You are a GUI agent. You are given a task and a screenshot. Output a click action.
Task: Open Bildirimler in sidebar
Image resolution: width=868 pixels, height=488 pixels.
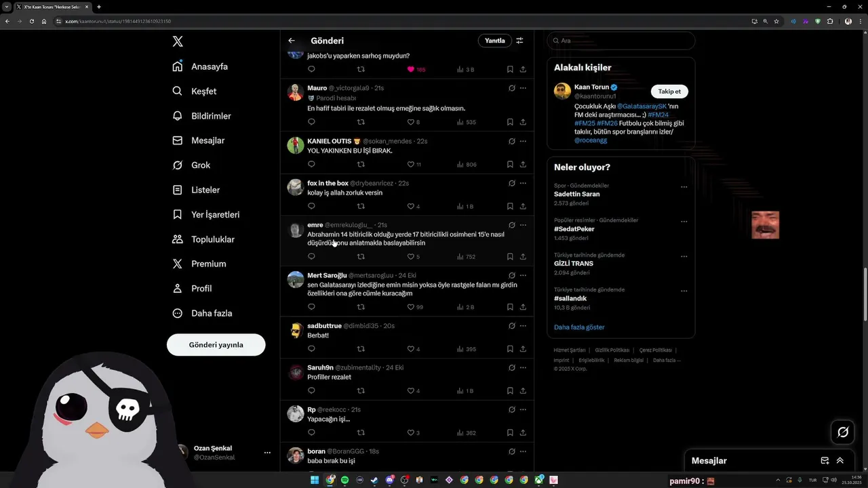pyautogui.click(x=202, y=116)
